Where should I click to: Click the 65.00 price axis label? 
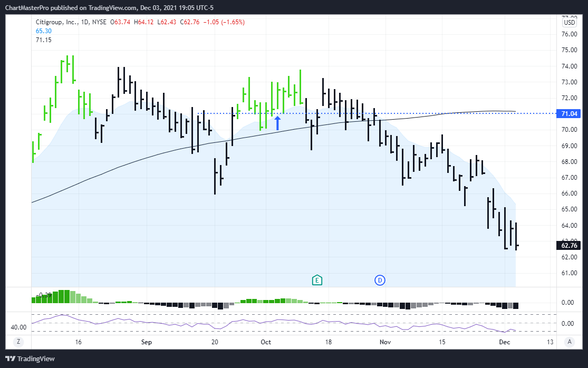pos(569,209)
